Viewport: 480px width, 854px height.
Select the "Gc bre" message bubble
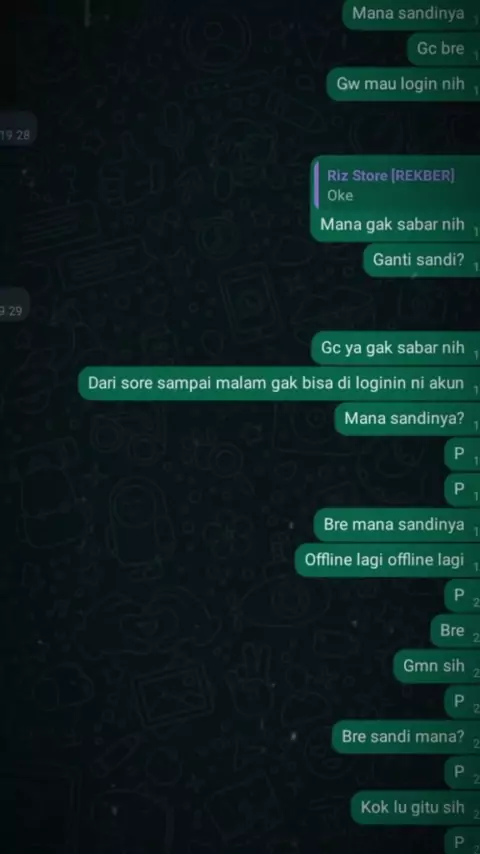(443, 48)
